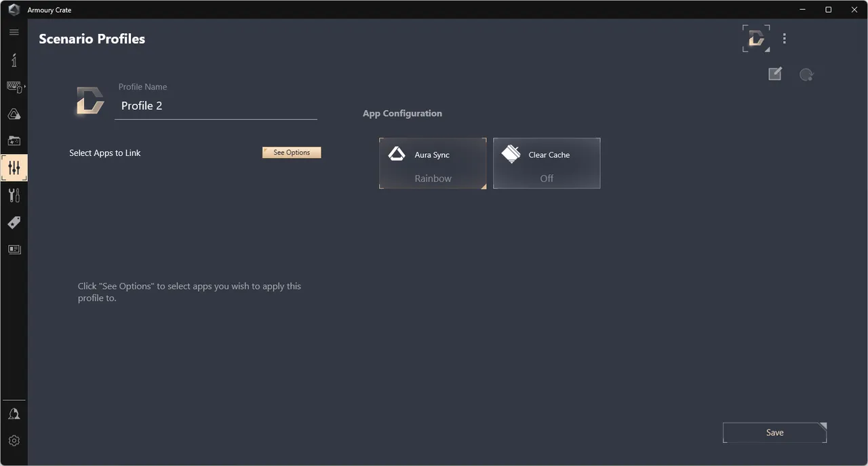Click the "App Configuration" heading
This screenshot has height=466, width=868.
point(402,113)
